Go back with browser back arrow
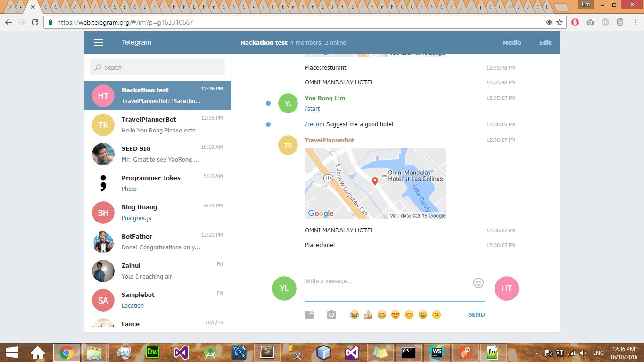 8,22
